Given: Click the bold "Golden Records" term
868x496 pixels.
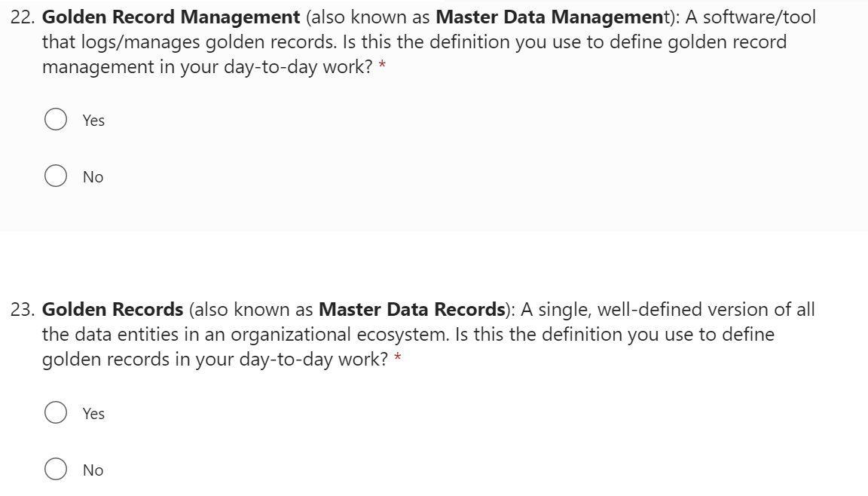Looking at the screenshot, I should click(x=113, y=310).
